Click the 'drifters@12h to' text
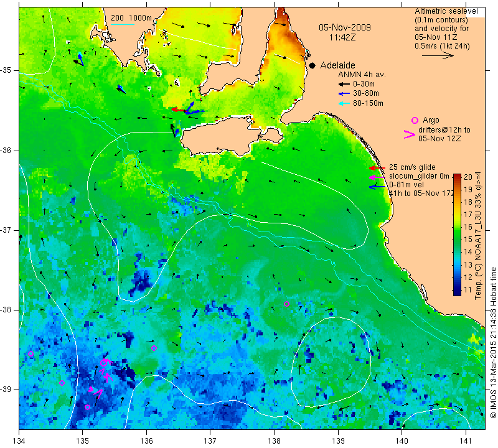Viewport: 498px width, 448px height. tap(444, 130)
